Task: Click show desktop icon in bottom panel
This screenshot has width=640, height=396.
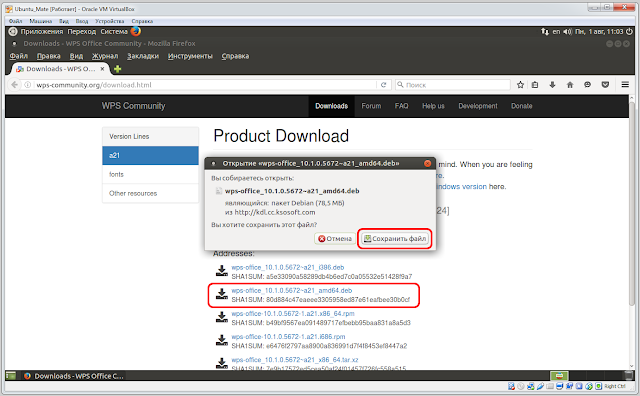Action: click(11, 376)
